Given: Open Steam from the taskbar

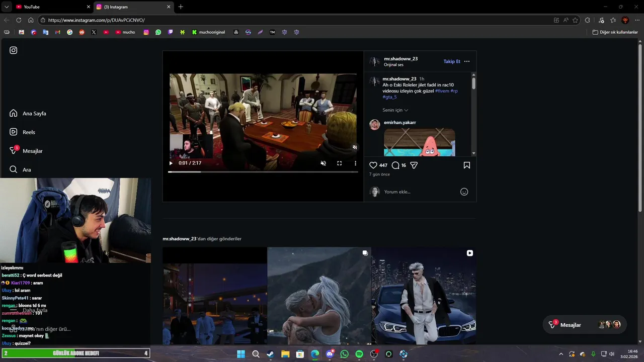Looking at the screenshot, I should [x=270, y=354].
